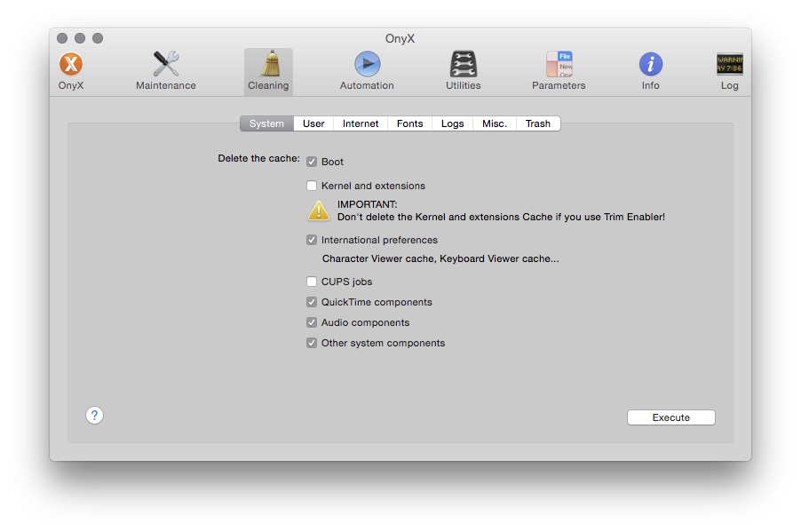Select the System tab
The height and width of the screenshot is (532, 801).
(266, 123)
